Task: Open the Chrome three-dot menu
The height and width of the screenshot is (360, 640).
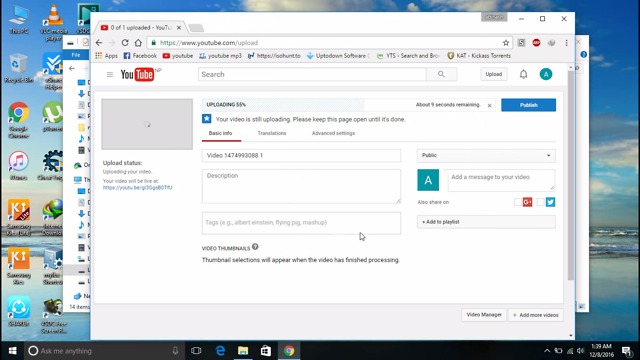Action: [566, 42]
